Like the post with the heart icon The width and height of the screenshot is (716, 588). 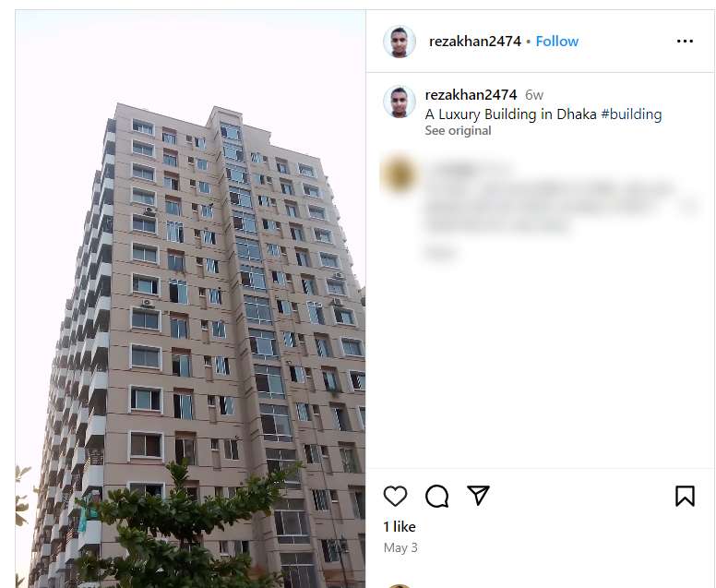pyautogui.click(x=395, y=497)
